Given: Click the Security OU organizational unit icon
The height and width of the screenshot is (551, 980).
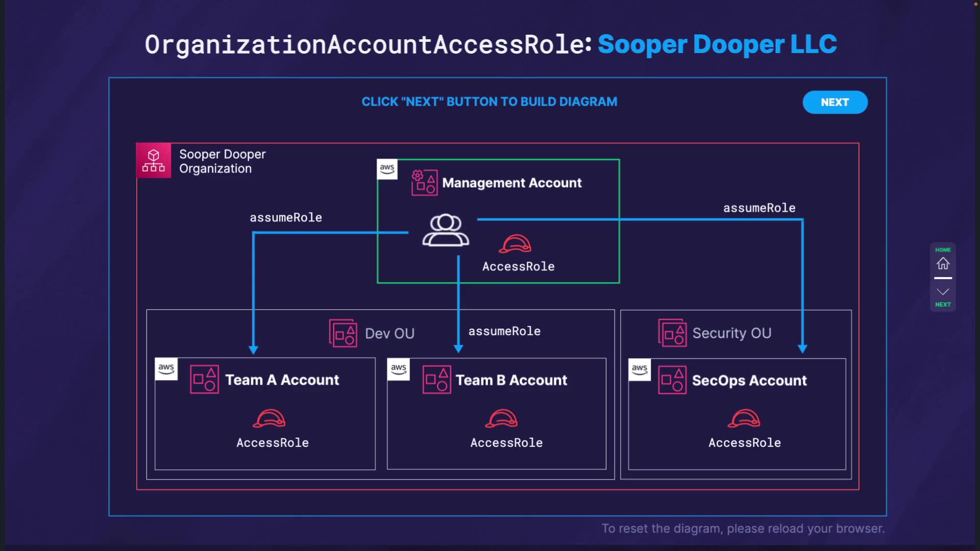Looking at the screenshot, I should click(x=672, y=333).
